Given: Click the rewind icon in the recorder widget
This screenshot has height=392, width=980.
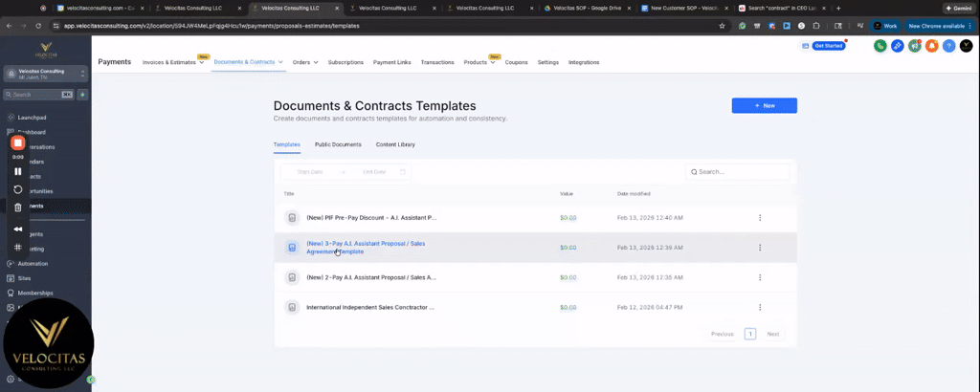Looking at the screenshot, I should pyautogui.click(x=18, y=229).
